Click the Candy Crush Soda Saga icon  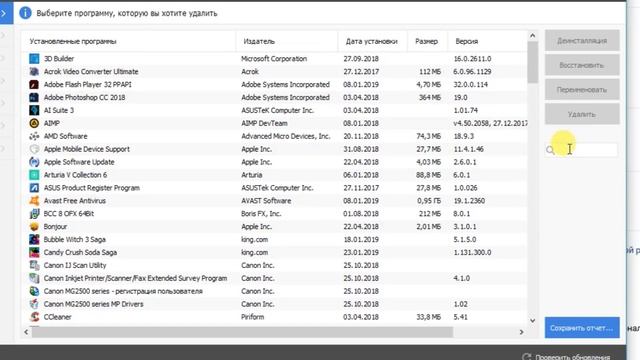coord(34,252)
